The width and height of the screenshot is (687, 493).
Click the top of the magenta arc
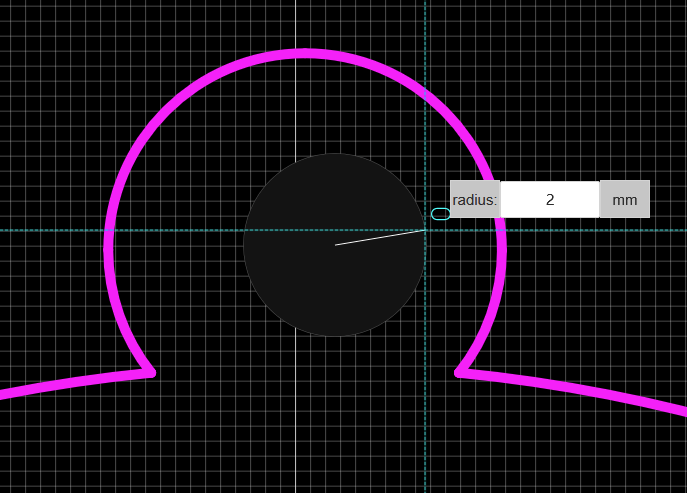pyautogui.click(x=305, y=53)
